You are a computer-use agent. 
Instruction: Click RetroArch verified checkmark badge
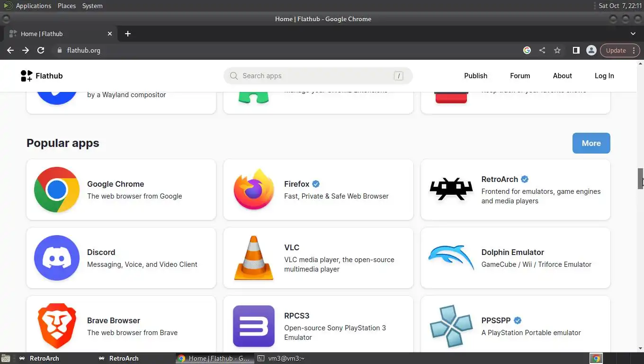[x=525, y=179]
